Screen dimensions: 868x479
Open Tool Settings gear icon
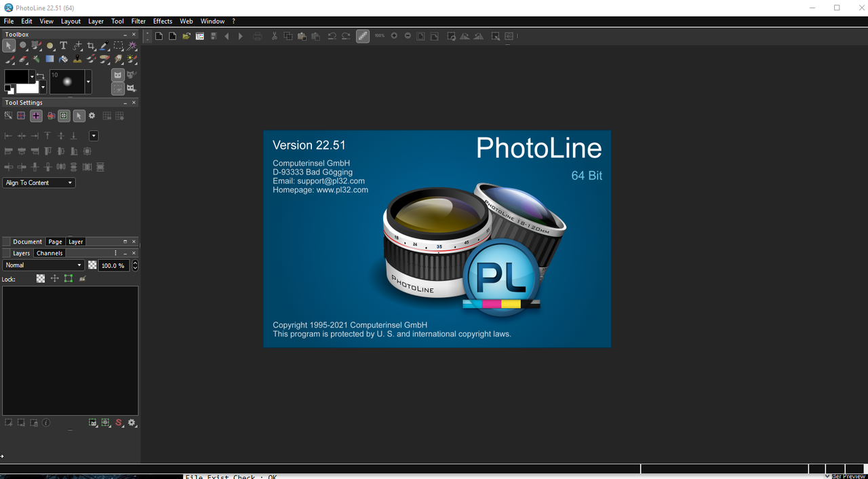click(x=92, y=115)
